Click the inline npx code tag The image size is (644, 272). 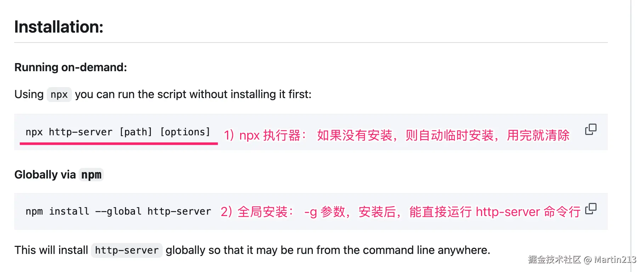(59, 95)
